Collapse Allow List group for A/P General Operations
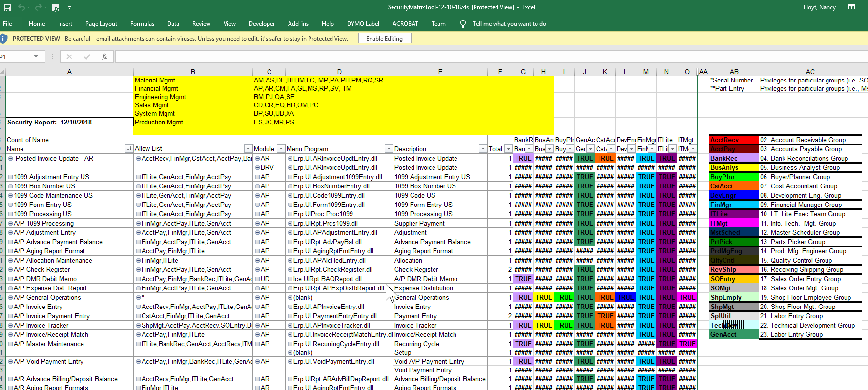Image resolution: width=868 pixels, height=390 pixels. coord(138,297)
